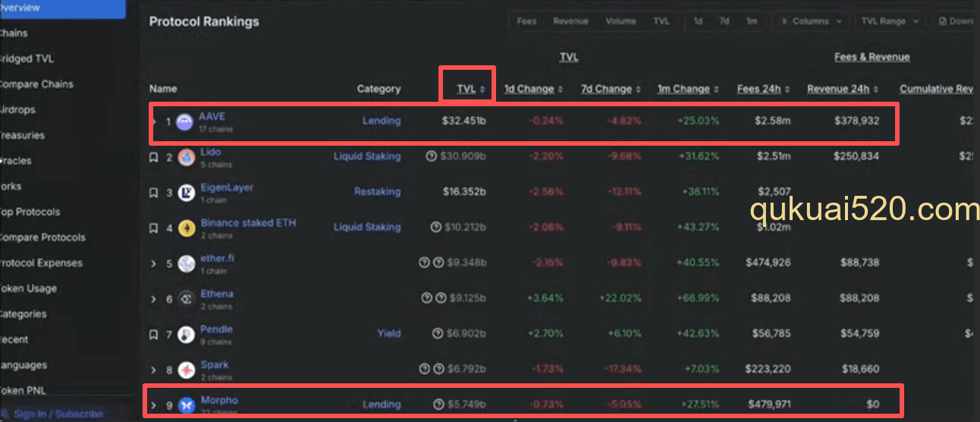Sort by the TVL column header
Viewport: 980px width, 422px height.
(x=470, y=89)
